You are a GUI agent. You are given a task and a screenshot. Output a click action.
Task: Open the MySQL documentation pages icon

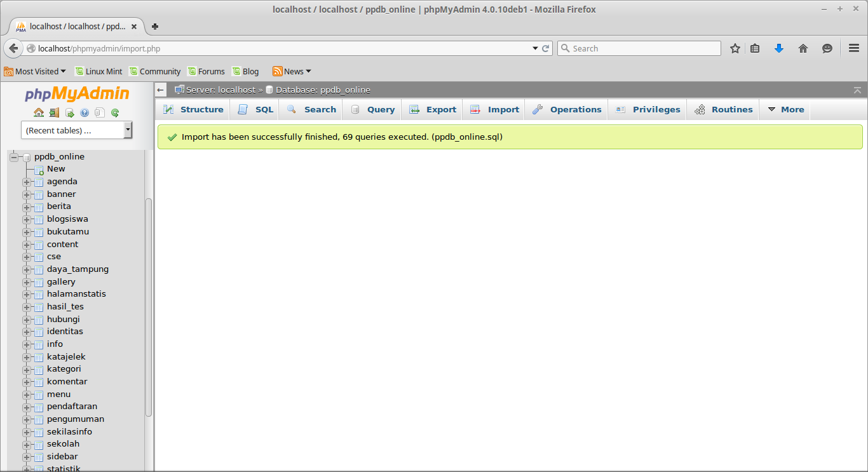[x=100, y=113]
